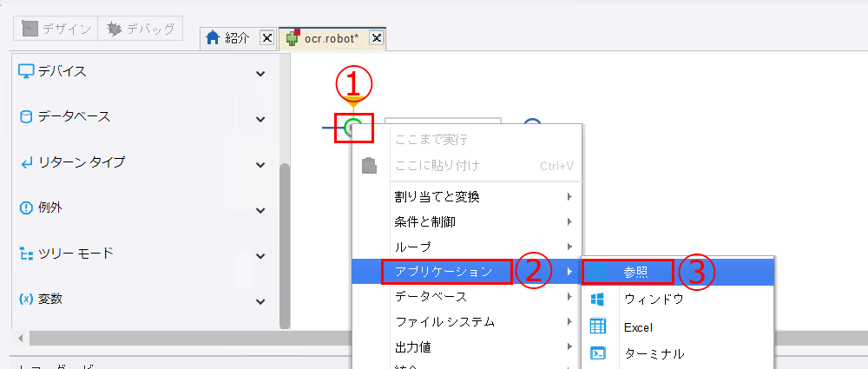Image resolution: width=868 pixels, height=369 pixels.
Task: Open 出力値 submenu
Action: click(x=467, y=347)
